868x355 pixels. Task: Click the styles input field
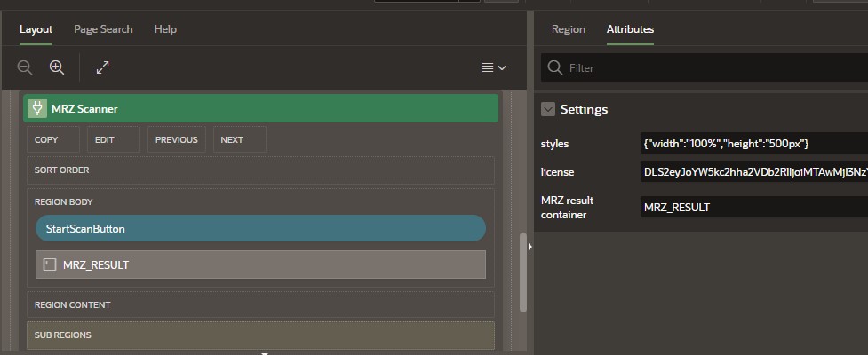coord(752,143)
